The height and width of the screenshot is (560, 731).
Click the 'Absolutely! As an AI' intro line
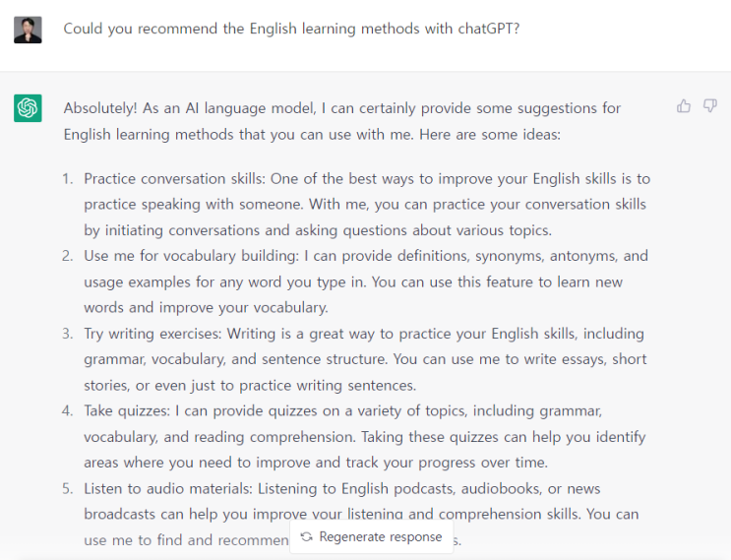342,108
